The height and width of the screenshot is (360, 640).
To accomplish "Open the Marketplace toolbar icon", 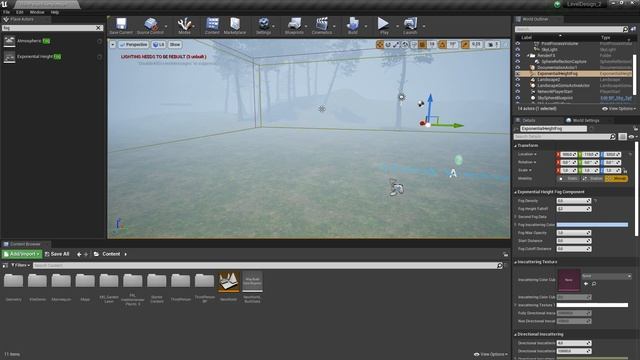I will point(235,26).
